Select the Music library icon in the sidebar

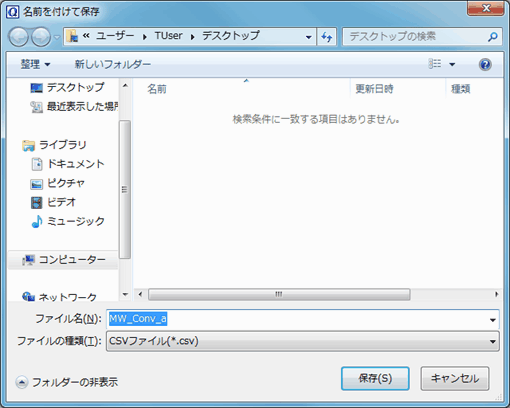(x=37, y=221)
